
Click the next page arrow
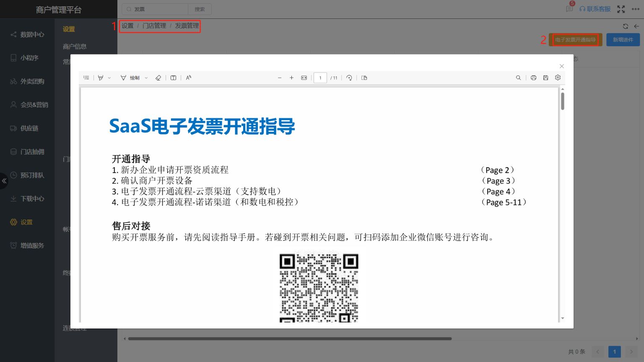click(x=631, y=352)
